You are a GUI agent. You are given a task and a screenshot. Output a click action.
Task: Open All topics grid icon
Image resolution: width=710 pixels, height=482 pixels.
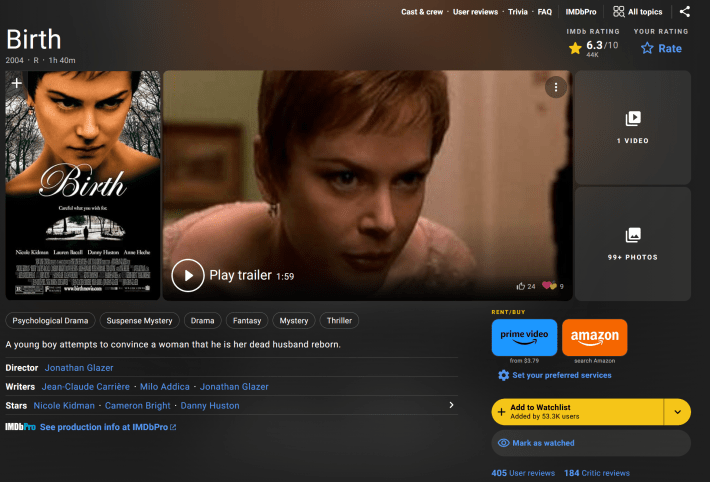coord(619,12)
